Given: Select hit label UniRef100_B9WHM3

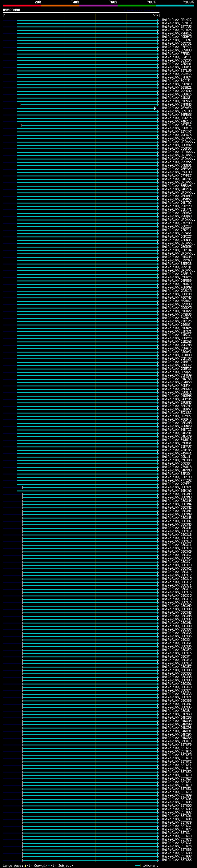Looking at the screenshot, I should [x=177, y=403].
